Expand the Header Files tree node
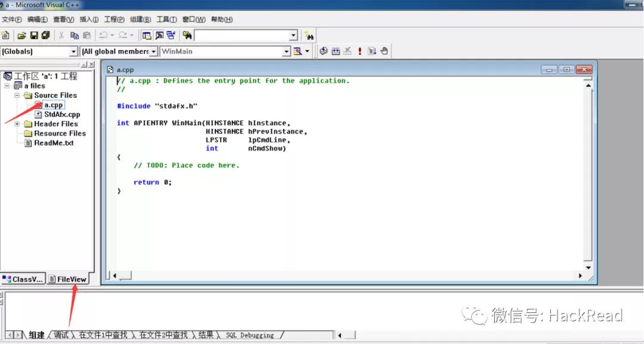 (18, 123)
